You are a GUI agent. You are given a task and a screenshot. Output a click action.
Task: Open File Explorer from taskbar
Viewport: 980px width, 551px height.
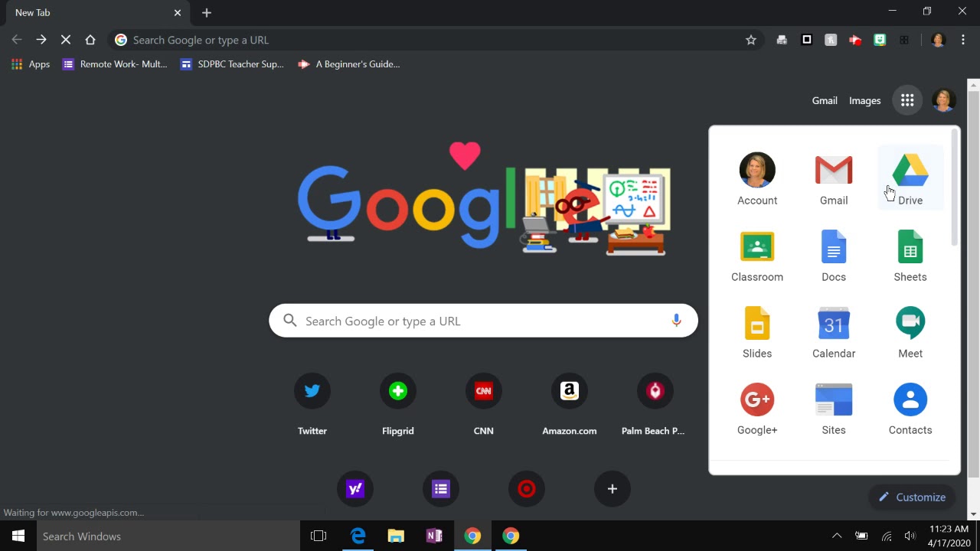tap(396, 536)
